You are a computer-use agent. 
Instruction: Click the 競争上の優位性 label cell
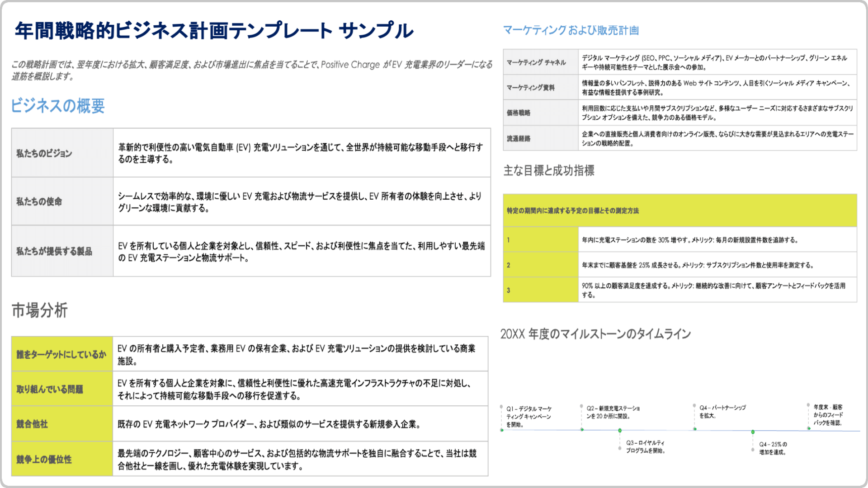coord(62,459)
